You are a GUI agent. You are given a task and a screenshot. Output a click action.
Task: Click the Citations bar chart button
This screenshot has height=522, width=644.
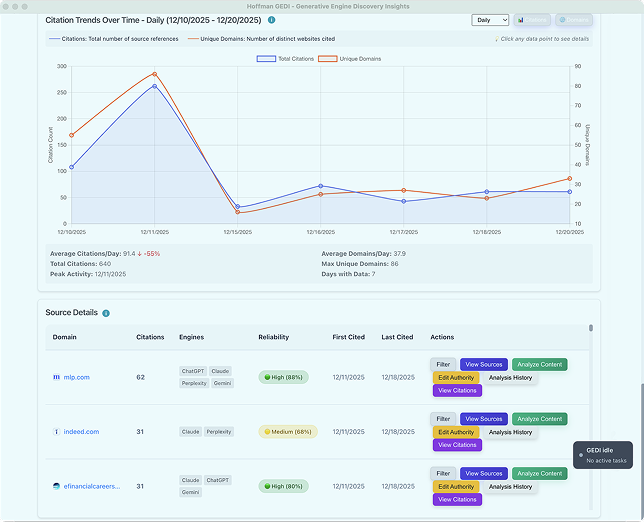[x=533, y=19]
